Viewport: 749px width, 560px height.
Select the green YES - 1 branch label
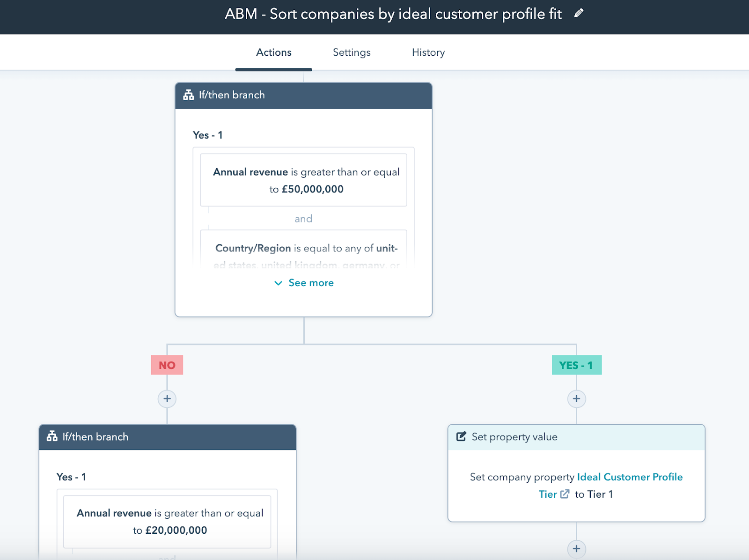[576, 365]
